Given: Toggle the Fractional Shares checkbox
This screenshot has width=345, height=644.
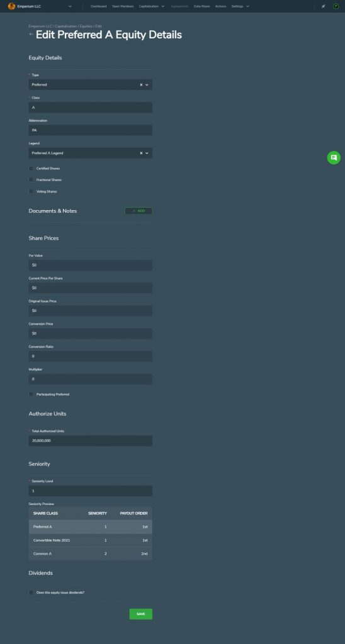Looking at the screenshot, I should coord(31,180).
